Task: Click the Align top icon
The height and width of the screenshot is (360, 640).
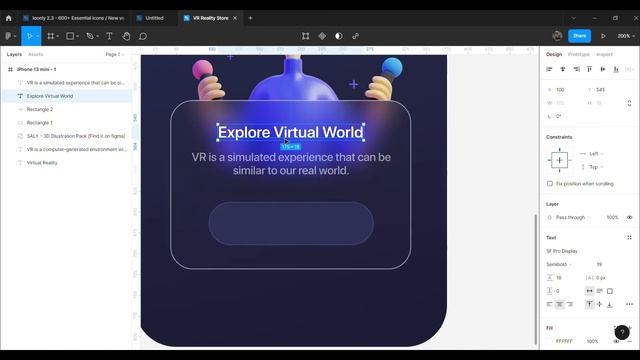Action: pyautogui.click(x=589, y=69)
